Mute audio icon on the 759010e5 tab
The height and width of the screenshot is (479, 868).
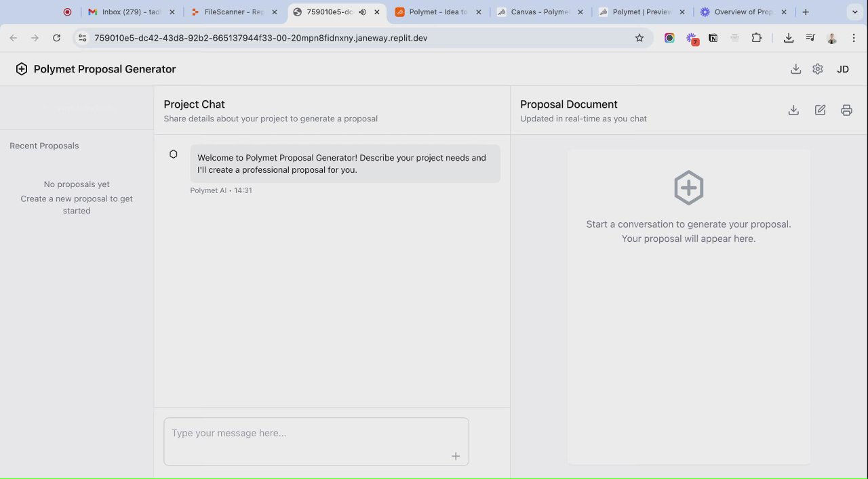tap(363, 12)
